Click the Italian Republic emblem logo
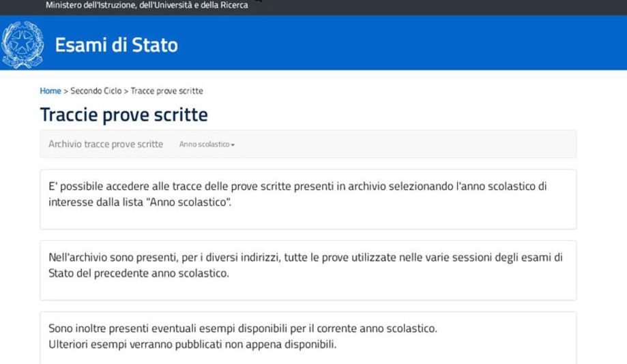The image size is (627, 364). [23, 45]
